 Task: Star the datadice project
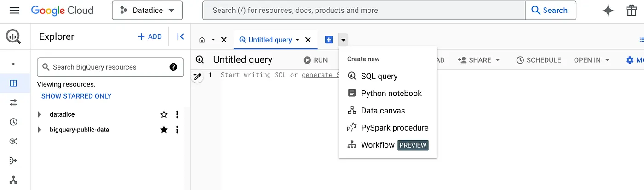click(x=164, y=114)
